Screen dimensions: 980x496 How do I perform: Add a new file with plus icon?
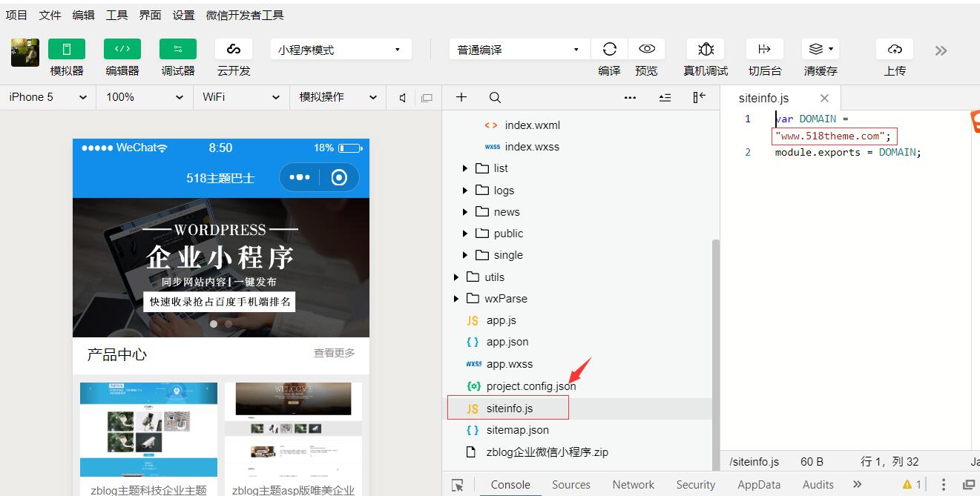point(461,97)
